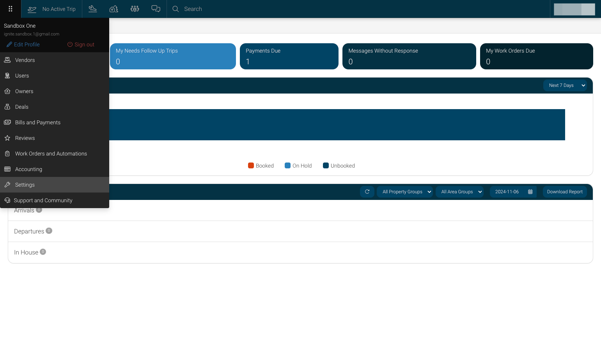Toggle Booked legend series
Screen dimensions: 601x364
tap(261, 166)
